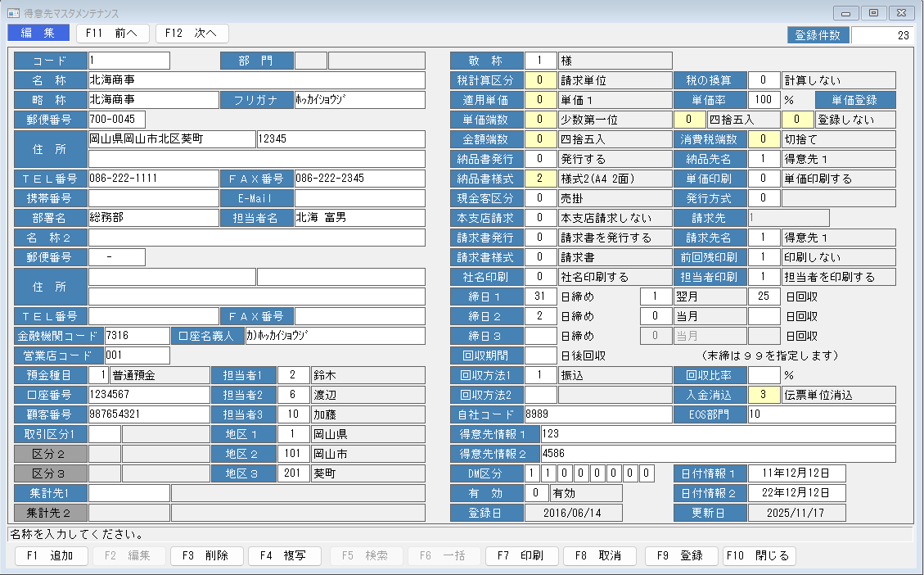Screen dimensions: 924x575
Task: Click the application icon in title bar
Action: (13, 12)
